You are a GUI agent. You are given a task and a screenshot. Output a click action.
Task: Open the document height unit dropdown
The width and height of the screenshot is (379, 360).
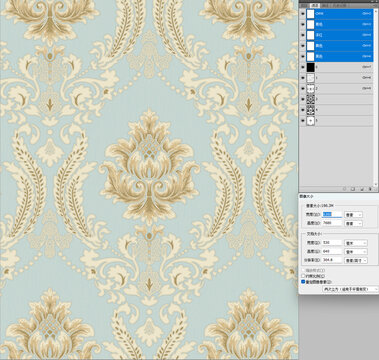tap(356, 251)
